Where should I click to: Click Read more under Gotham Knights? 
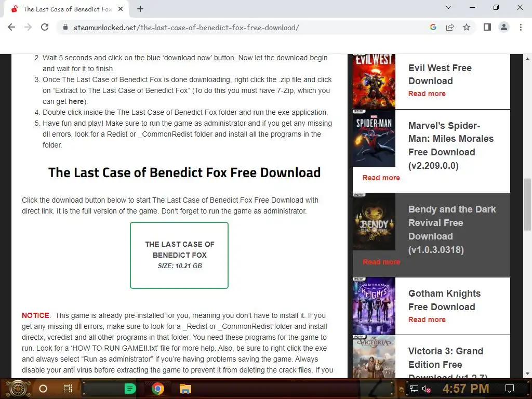[427, 320]
